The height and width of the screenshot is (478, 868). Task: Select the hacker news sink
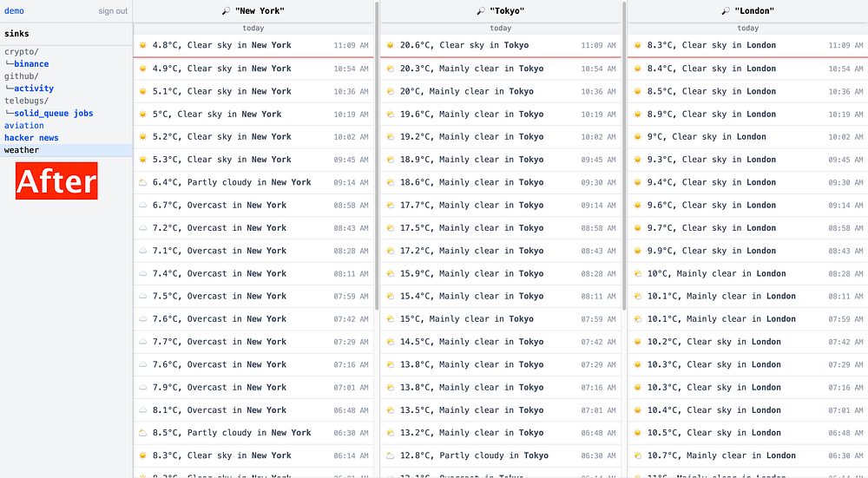click(31, 138)
